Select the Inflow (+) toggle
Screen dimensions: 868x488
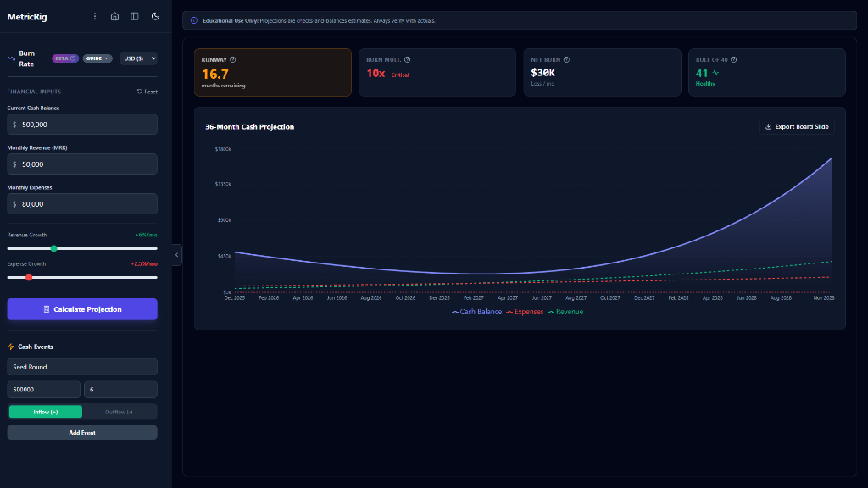(44, 411)
